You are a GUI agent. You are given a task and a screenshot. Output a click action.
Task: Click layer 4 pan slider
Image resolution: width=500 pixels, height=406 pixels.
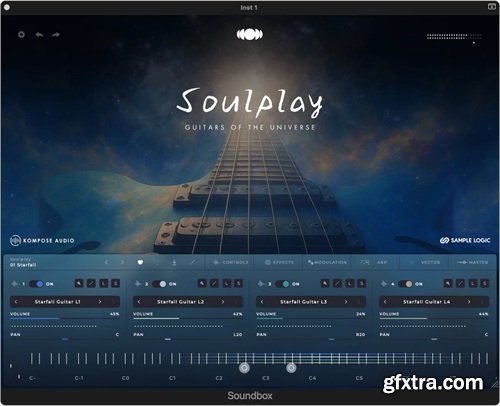point(434,339)
